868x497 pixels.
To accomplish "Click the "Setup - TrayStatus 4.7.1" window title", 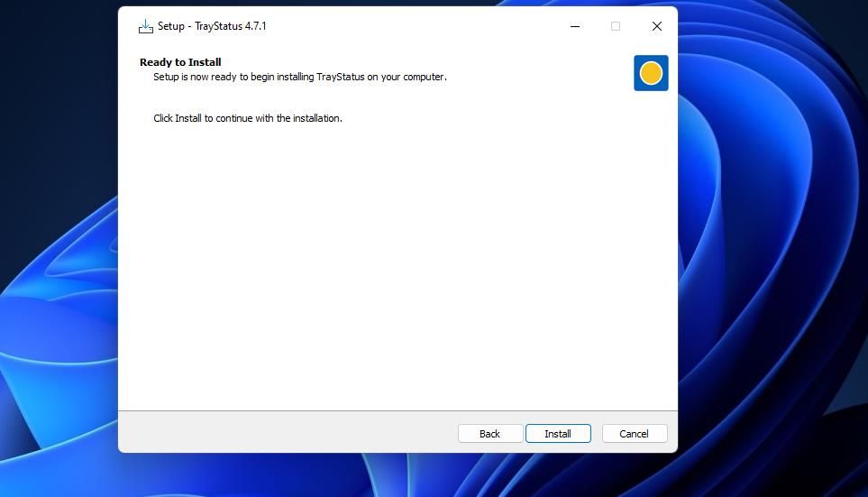I will pyautogui.click(x=212, y=26).
